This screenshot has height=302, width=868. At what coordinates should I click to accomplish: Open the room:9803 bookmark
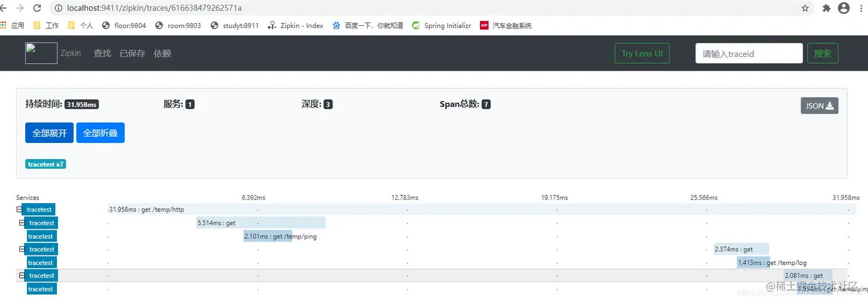click(178, 25)
